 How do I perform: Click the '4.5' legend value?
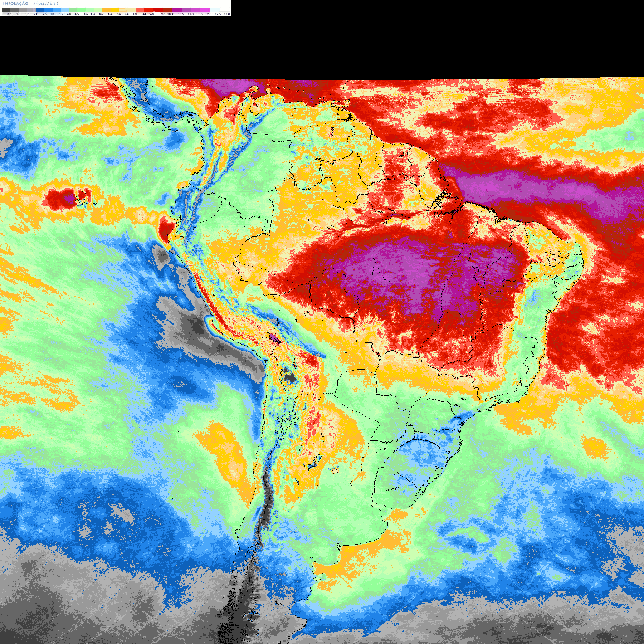(x=77, y=14)
